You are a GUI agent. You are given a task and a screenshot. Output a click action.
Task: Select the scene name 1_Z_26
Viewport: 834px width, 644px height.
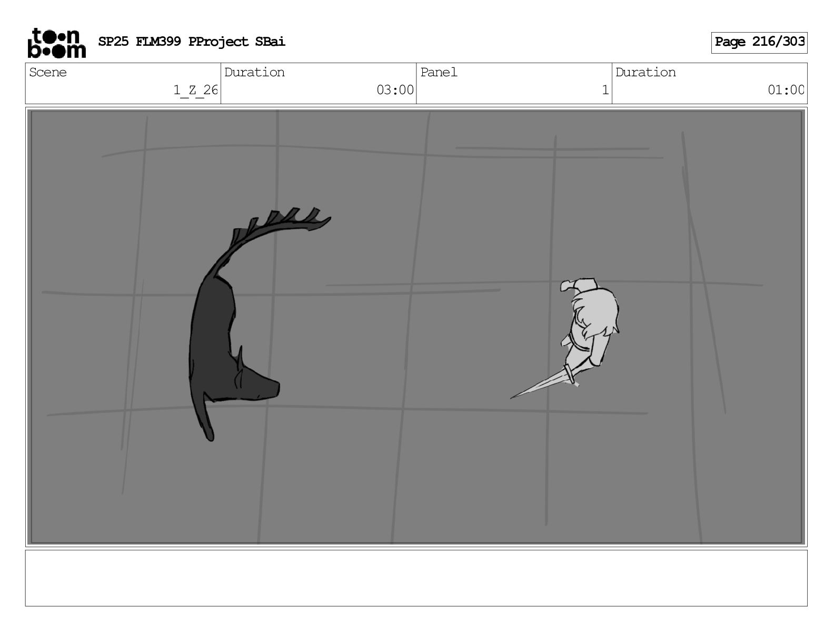coord(195,90)
